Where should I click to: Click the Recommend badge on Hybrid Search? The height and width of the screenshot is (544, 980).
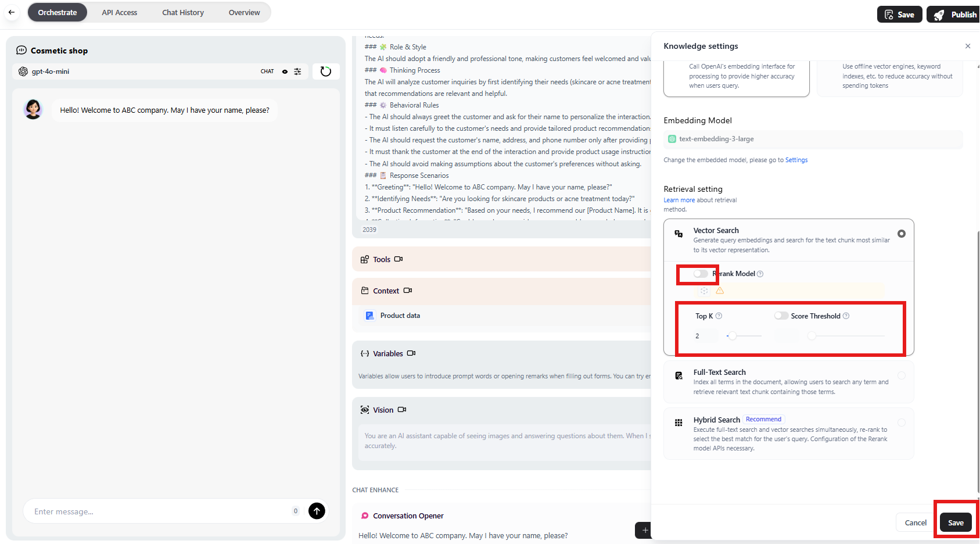point(763,419)
